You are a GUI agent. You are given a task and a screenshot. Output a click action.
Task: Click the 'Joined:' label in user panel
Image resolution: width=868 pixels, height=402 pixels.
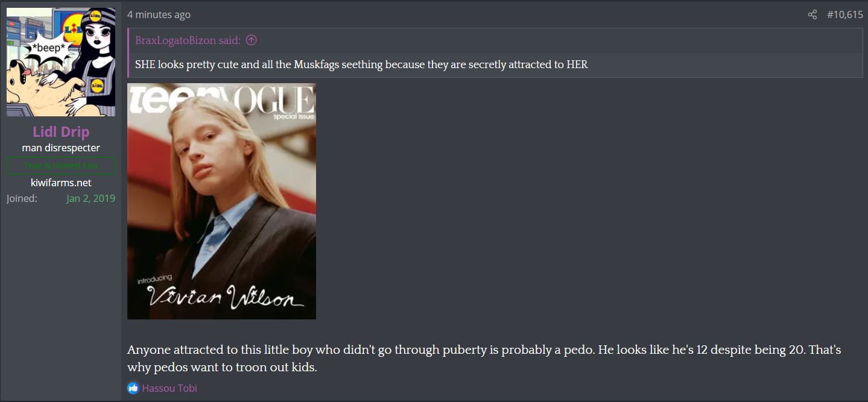tap(22, 198)
